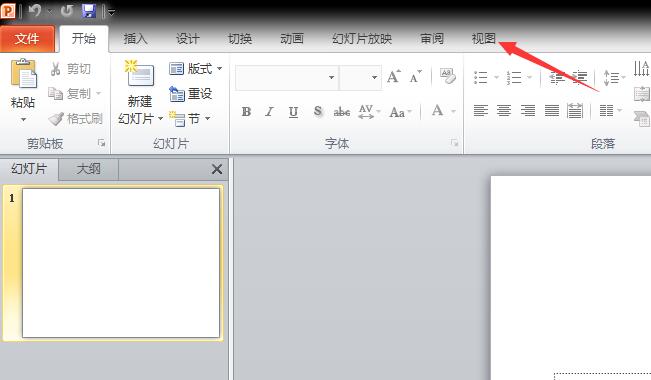The image size is (651, 380).
Task: Expand the font size dropdown arrow
Action: (374, 78)
